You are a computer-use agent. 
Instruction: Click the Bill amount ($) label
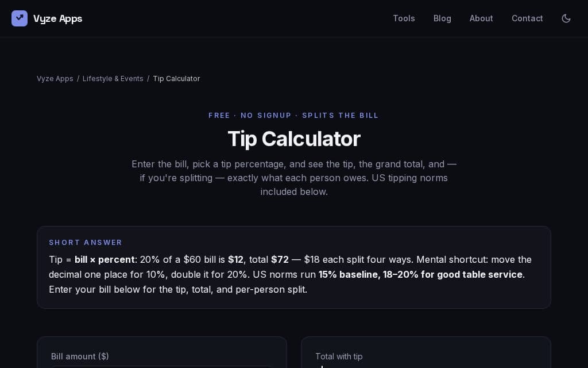[x=80, y=356]
